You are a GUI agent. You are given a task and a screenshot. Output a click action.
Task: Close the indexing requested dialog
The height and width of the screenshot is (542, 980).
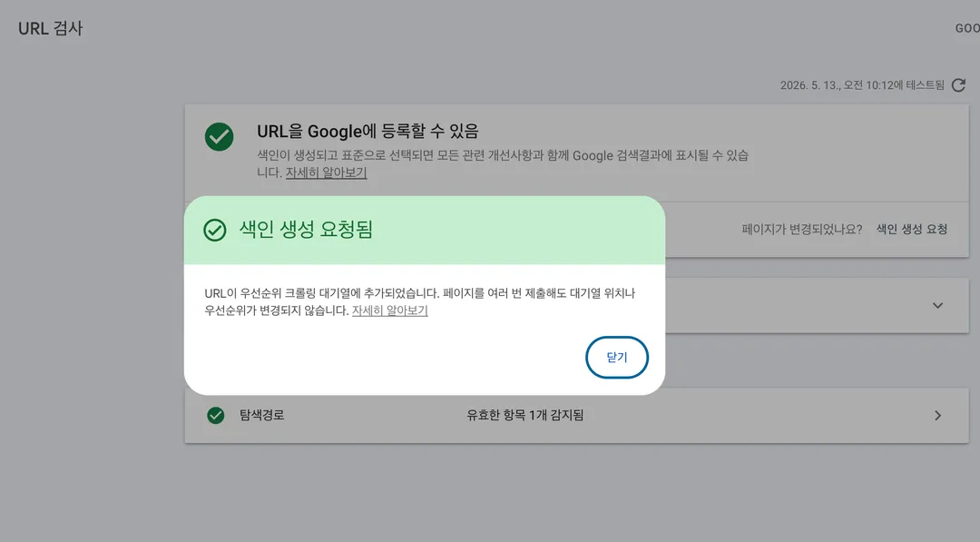coord(616,357)
